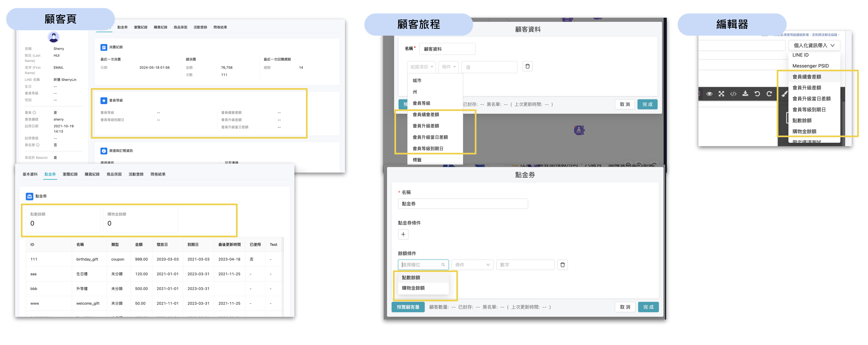Click the 名稱 input field containing 點金券
This screenshot has height=345, width=868.
(x=463, y=203)
